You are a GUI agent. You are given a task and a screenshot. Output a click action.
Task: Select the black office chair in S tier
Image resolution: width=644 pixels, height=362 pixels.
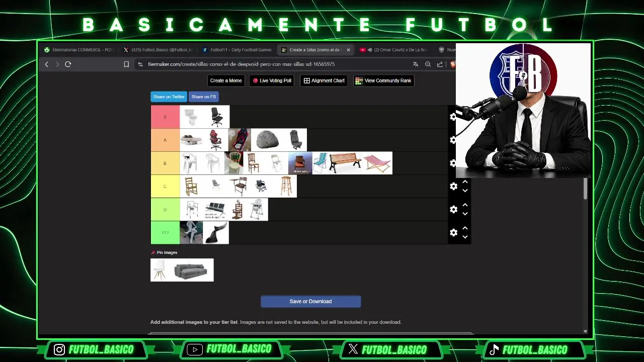[x=217, y=117]
